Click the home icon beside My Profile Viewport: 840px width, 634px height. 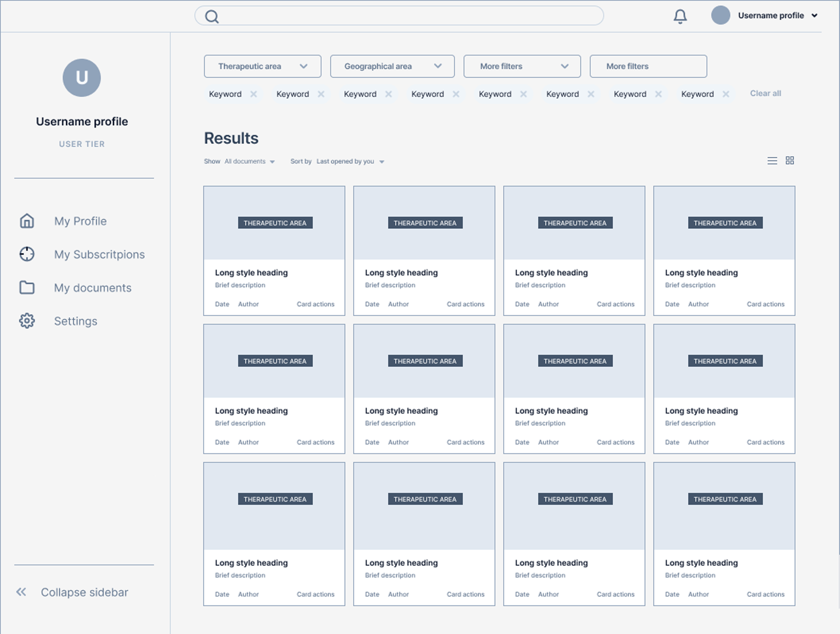coord(27,220)
